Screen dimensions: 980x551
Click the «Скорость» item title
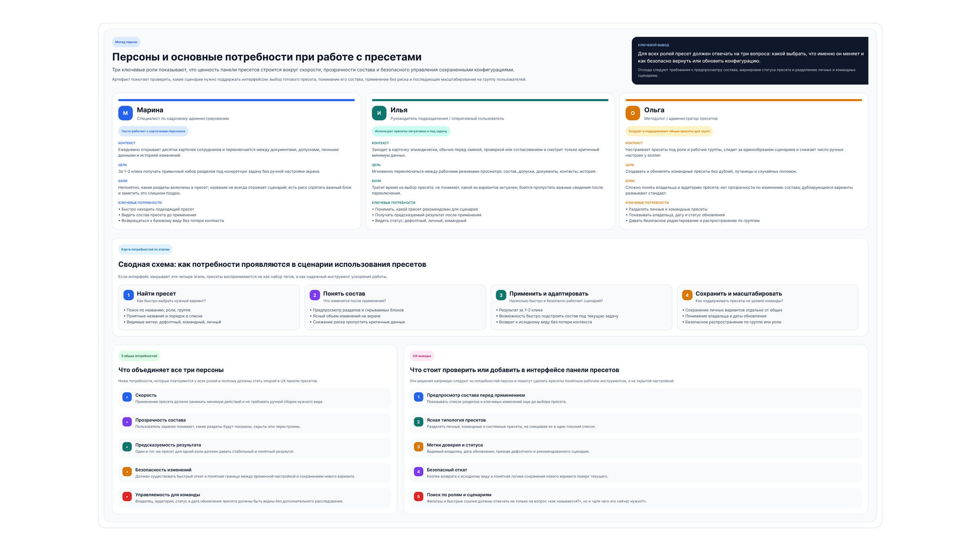tap(146, 395)
